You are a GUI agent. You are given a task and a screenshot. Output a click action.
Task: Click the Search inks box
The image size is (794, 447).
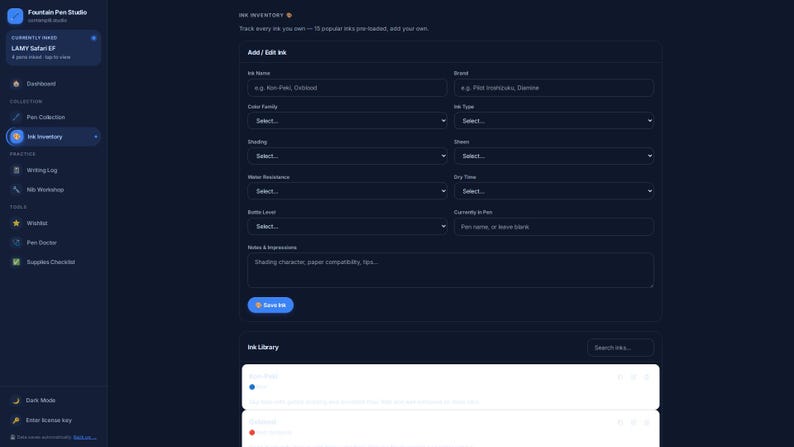(620, 348)
